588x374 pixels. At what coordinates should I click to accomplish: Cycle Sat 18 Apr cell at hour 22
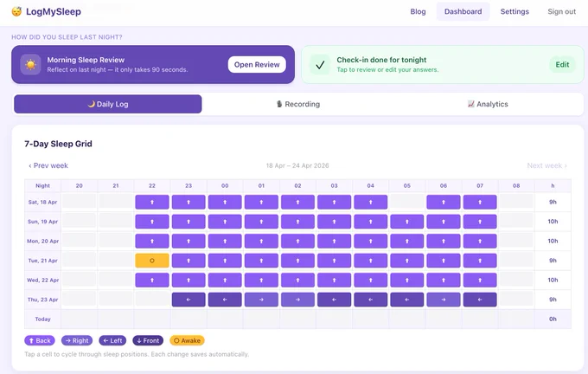(152, 202)
